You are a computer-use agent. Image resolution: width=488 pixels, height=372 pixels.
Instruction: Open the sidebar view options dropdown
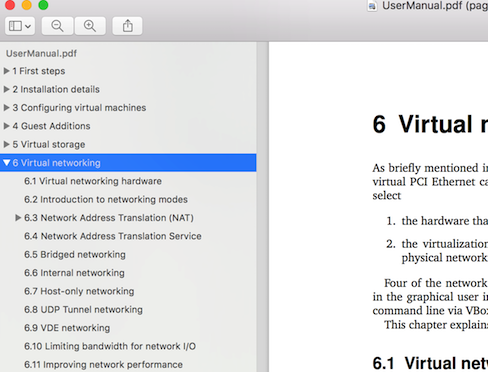tap(20, 26)
